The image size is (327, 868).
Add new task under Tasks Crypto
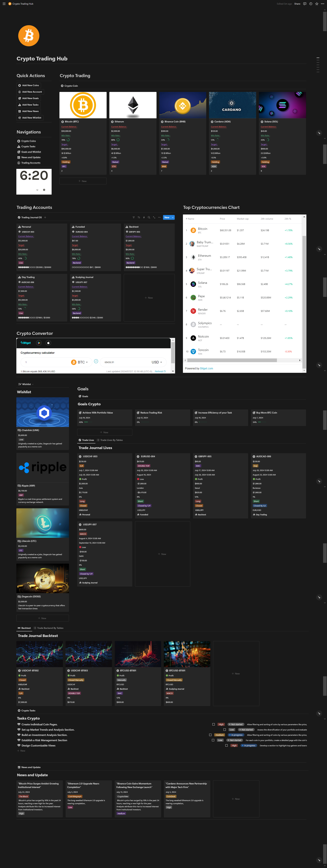21,751
